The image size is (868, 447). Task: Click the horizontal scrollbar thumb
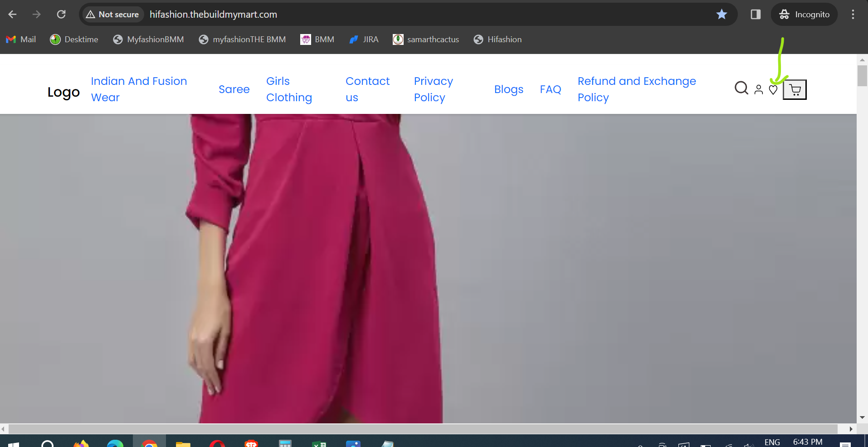coord(423,429)
